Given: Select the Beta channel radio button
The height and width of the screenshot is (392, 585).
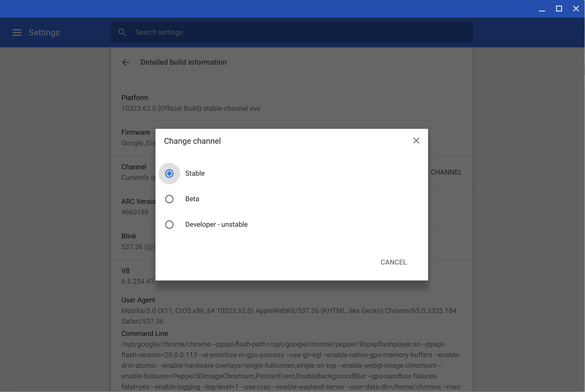Looking at the screenshot, I should (169, 199).
